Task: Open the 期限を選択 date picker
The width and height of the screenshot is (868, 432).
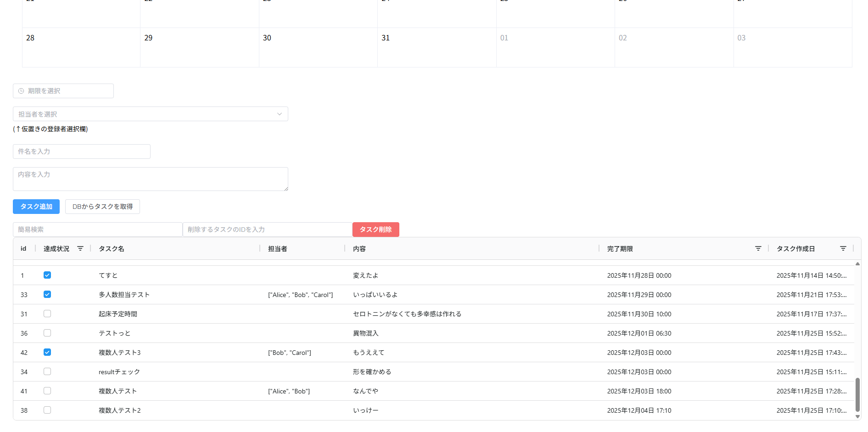Action: (63, 91)
